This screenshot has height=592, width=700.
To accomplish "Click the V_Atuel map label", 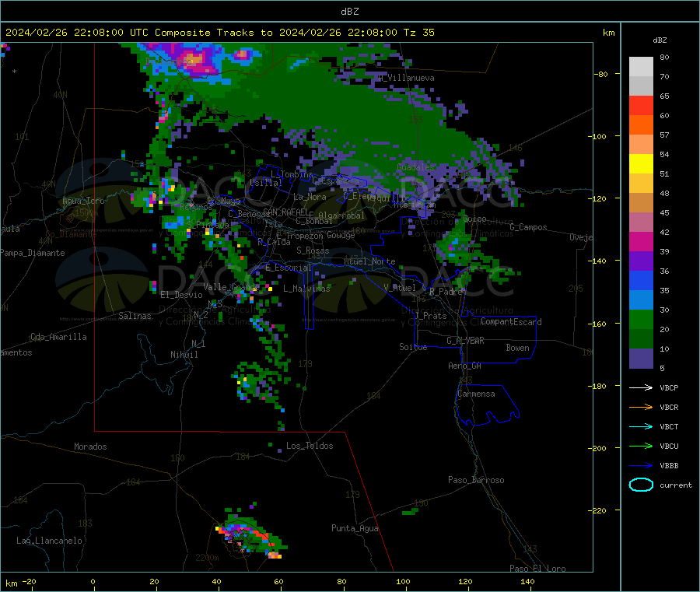I will coord(400,288).
